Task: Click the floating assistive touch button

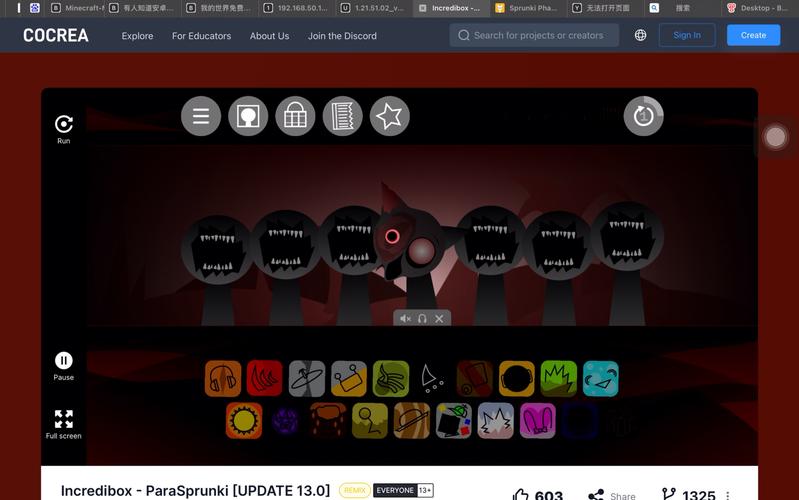Action: click(x=776, y=137)
